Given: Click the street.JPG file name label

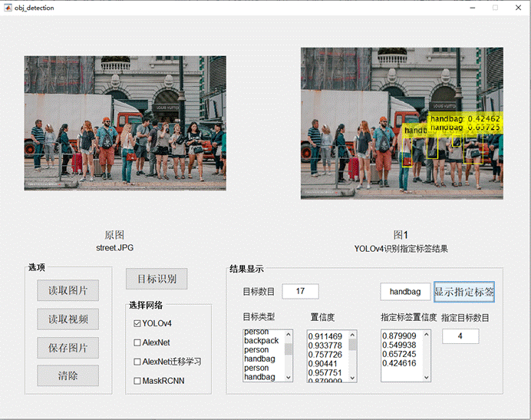Looking at the screenshot, I should (115, 248).
